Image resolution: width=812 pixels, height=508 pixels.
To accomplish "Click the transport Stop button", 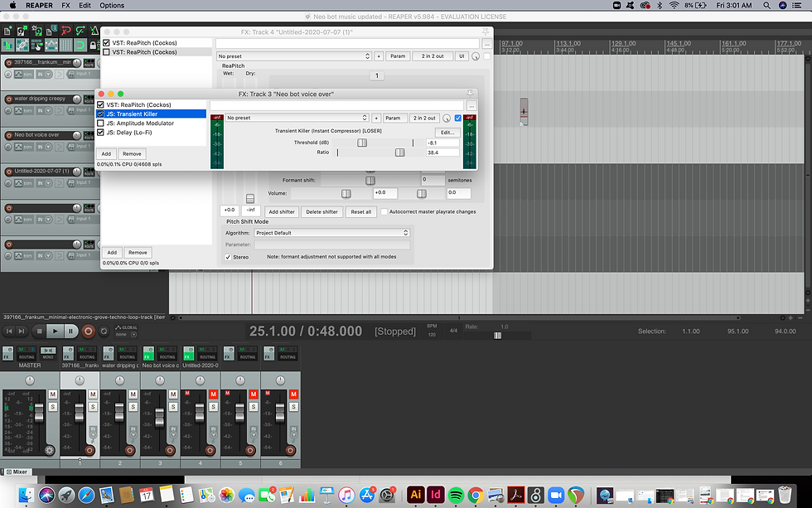I will [x=40, y=331].
